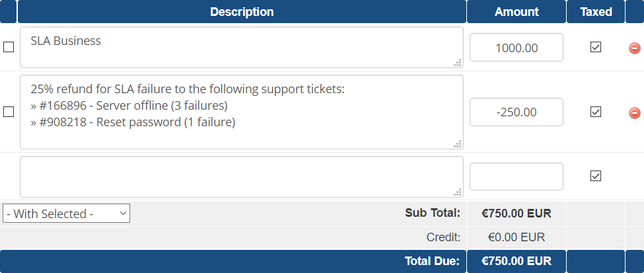Delete the SLA Business line item

pyautogui.click(x=634, y=48)
